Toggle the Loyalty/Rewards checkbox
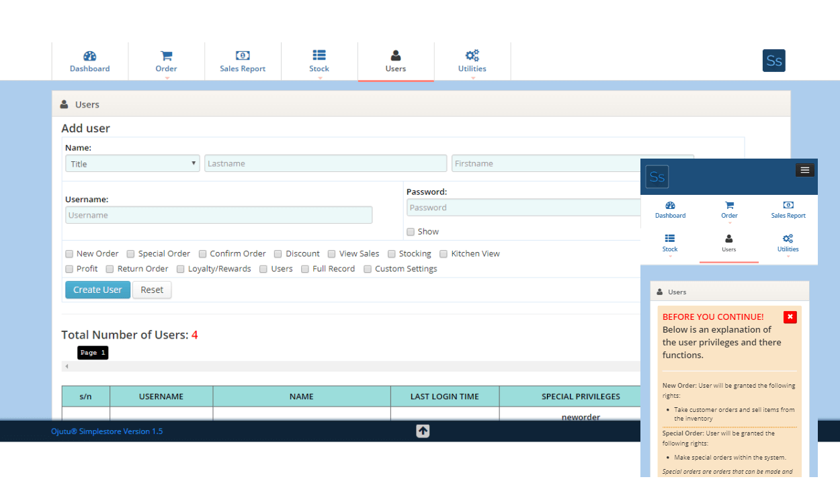 [x=181, y=269]
